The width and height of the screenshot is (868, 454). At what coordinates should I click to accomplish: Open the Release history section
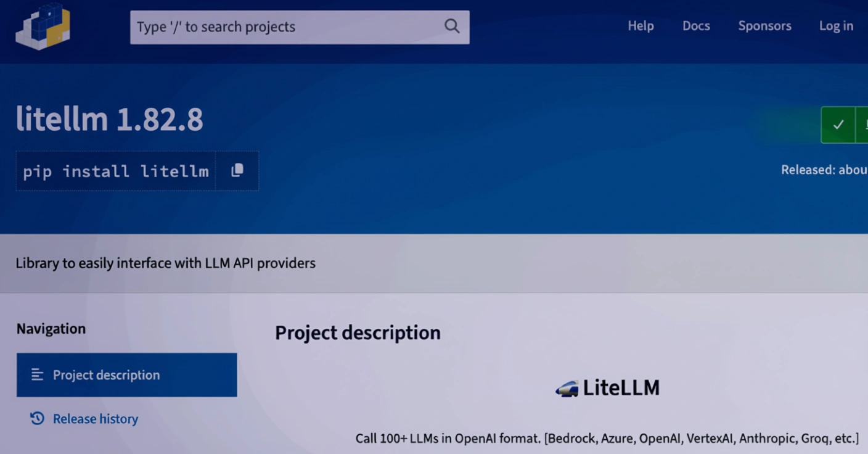(96, 419)
